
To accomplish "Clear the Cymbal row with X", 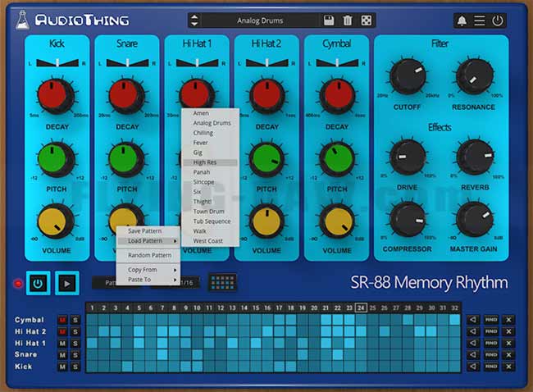I will pyautogui.click(x=508, y=320).
